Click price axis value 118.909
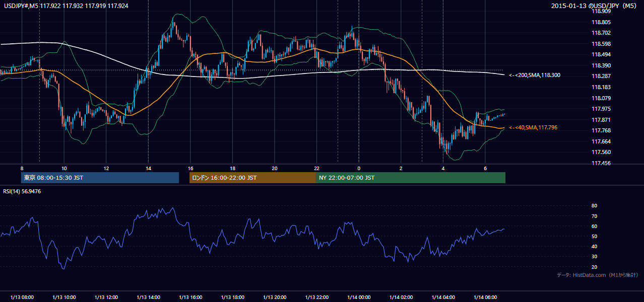 point(600,12)
